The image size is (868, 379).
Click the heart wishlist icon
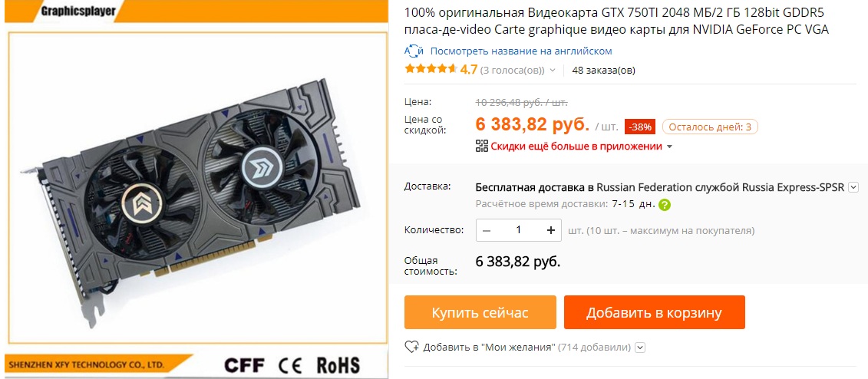point(412,347)
